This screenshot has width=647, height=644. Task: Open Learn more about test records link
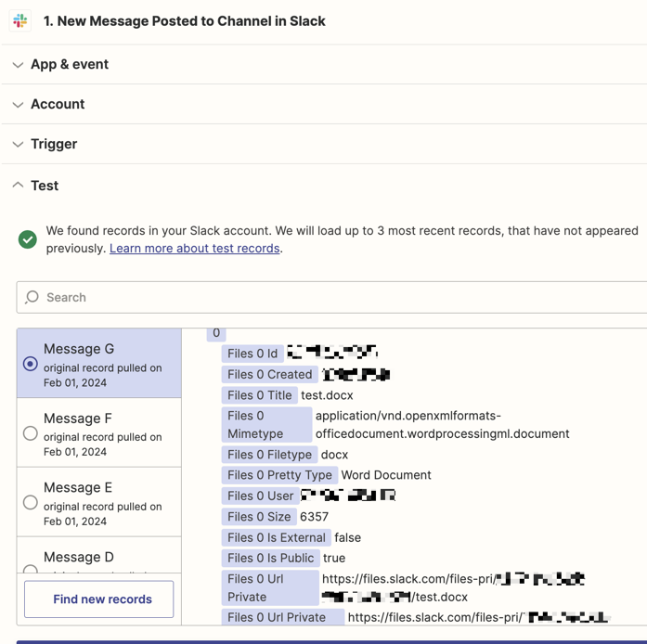194,249
